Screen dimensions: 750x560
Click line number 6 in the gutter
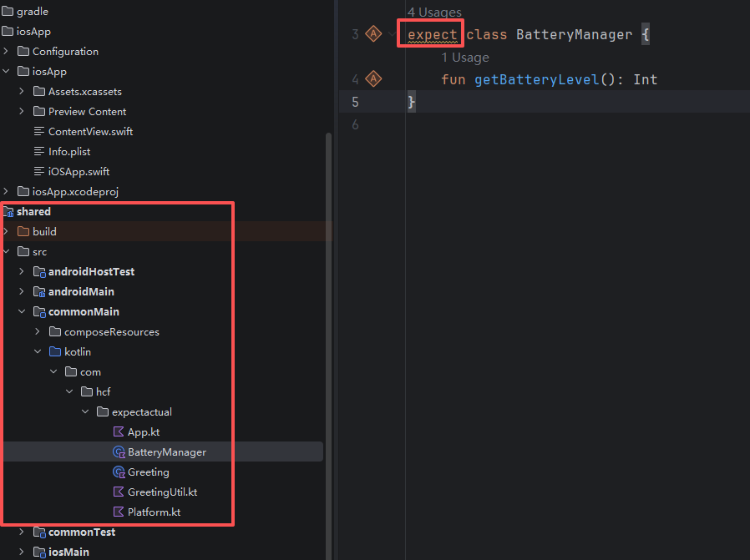[x=355, y=124]
